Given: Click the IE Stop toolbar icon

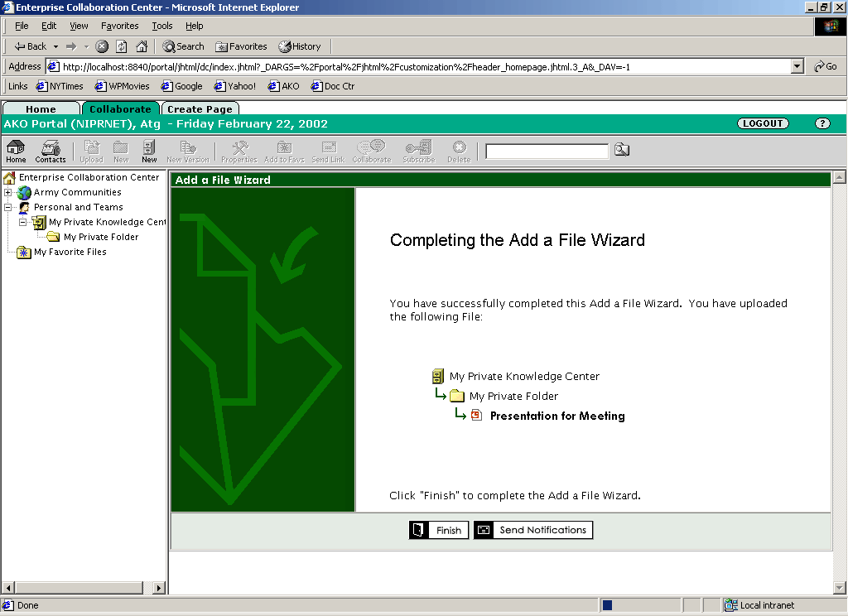Looking at the screenshot, I should coord(102,46).
